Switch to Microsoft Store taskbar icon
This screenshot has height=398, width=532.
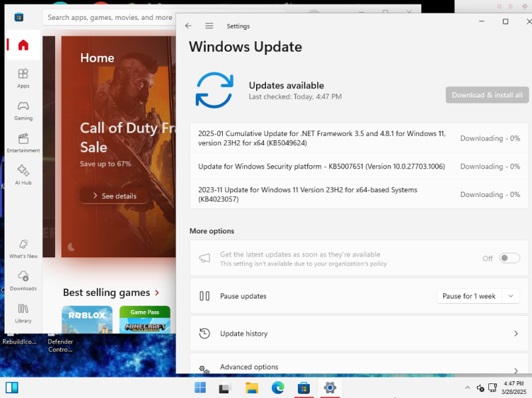click(304, 387)
